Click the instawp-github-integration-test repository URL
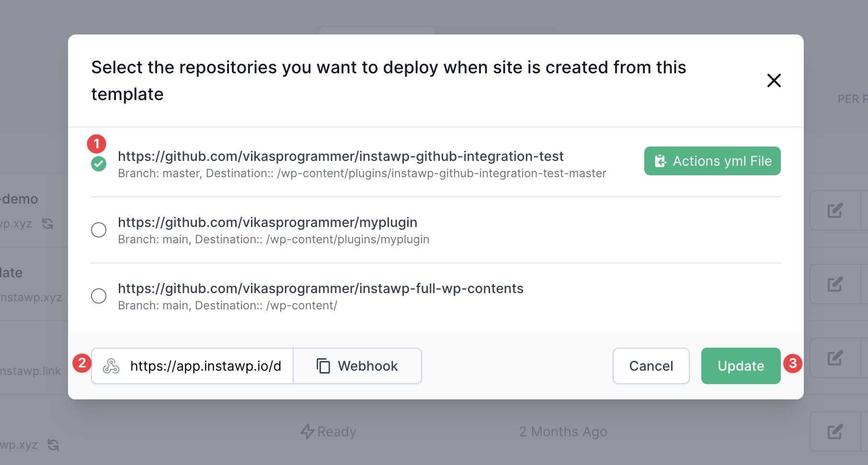Viewport: 868px width, 465px height. [341, 156]
